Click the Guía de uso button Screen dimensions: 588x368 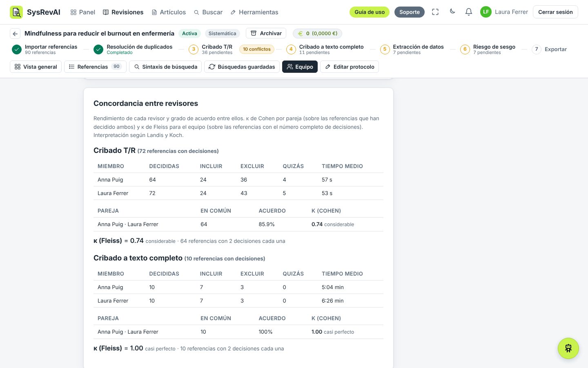(370, 12)
